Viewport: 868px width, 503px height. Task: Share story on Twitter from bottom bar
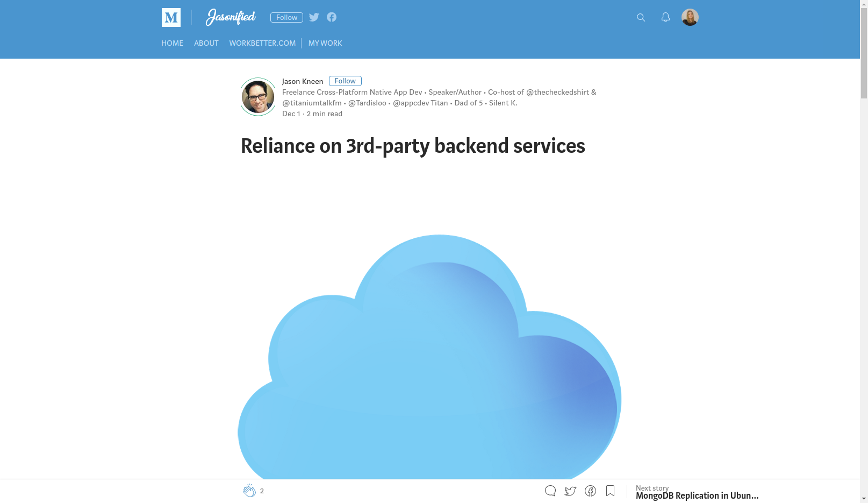pyautogui.click(x=570, y=491)
